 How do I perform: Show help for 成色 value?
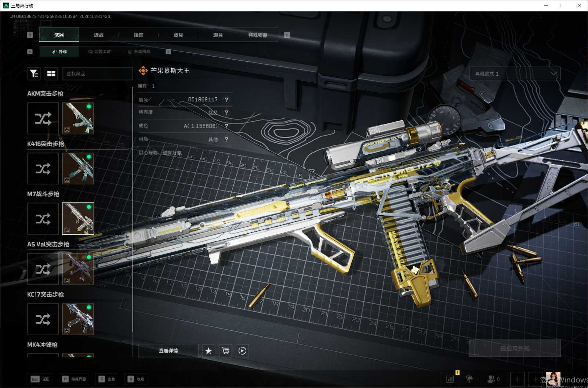226,126
